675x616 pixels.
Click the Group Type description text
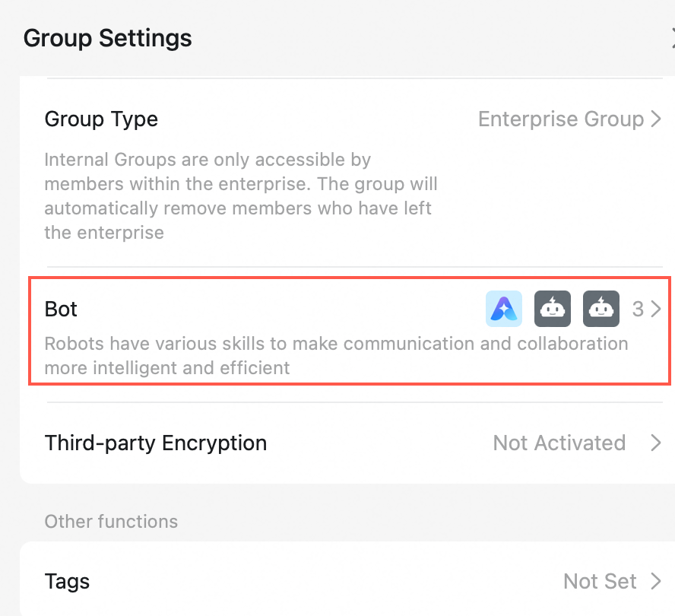coord(240,196)
